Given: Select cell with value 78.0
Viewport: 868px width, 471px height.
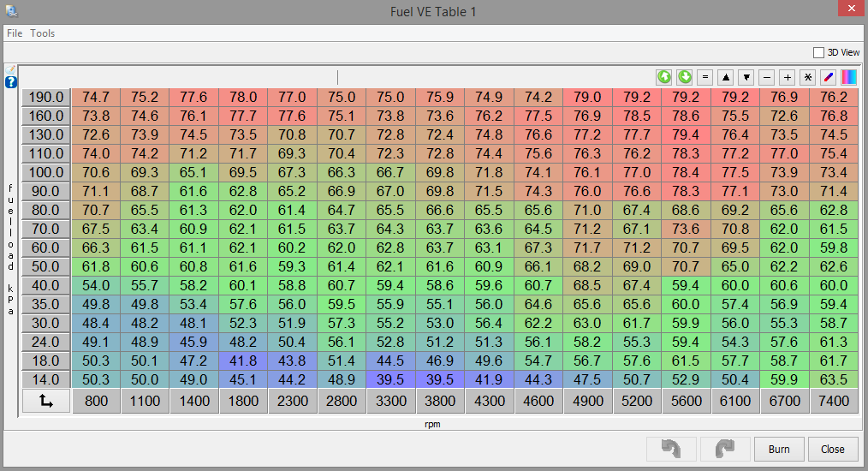Looking at the screenshot, I should click(x=243, y=97).
